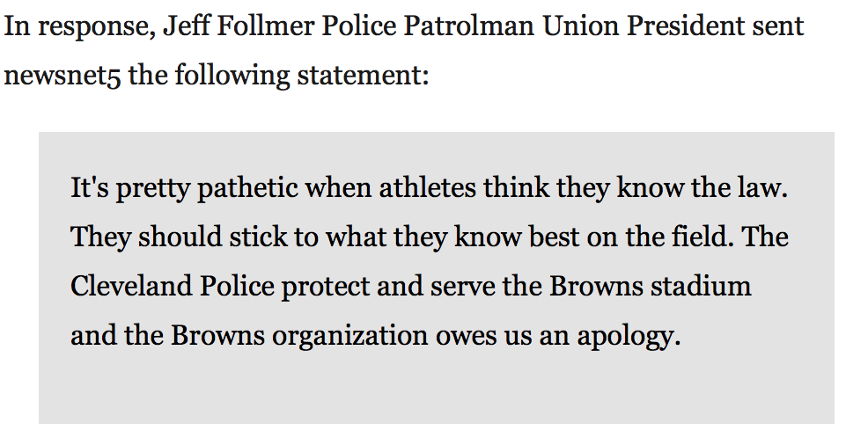Click 'Cleveland Police' in the quote
Screen dimensions: 868x445
point(173,286)
